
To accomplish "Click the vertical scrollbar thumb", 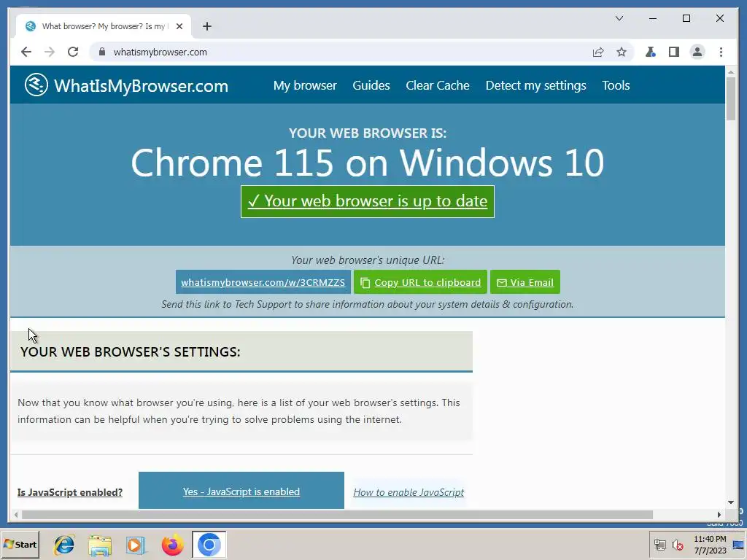I will click(731, 98).
